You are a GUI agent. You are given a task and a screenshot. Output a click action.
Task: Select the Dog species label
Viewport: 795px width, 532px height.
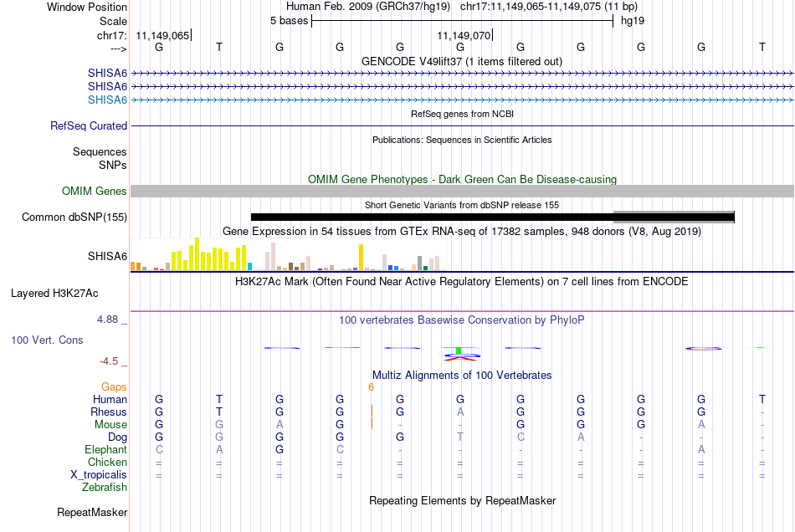[x=117, y=437]
